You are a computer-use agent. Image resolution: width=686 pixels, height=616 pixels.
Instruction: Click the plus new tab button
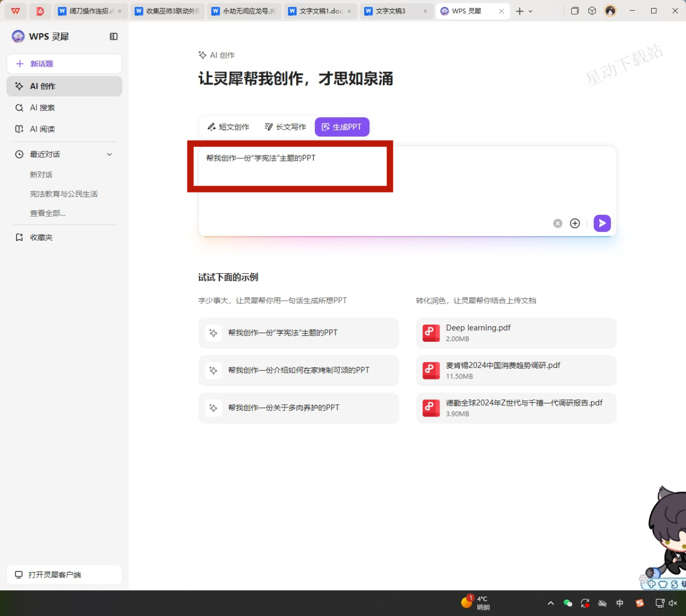coord(520,11)
